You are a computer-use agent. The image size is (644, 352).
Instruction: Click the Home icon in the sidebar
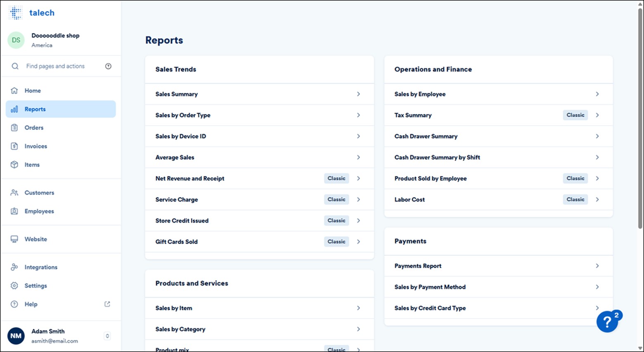click(15, 90)
